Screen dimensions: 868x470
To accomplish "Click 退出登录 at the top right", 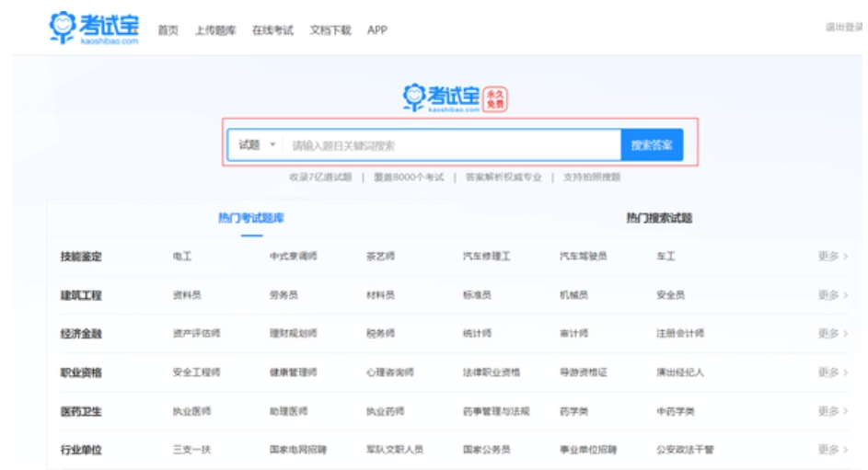I will 843,28.
